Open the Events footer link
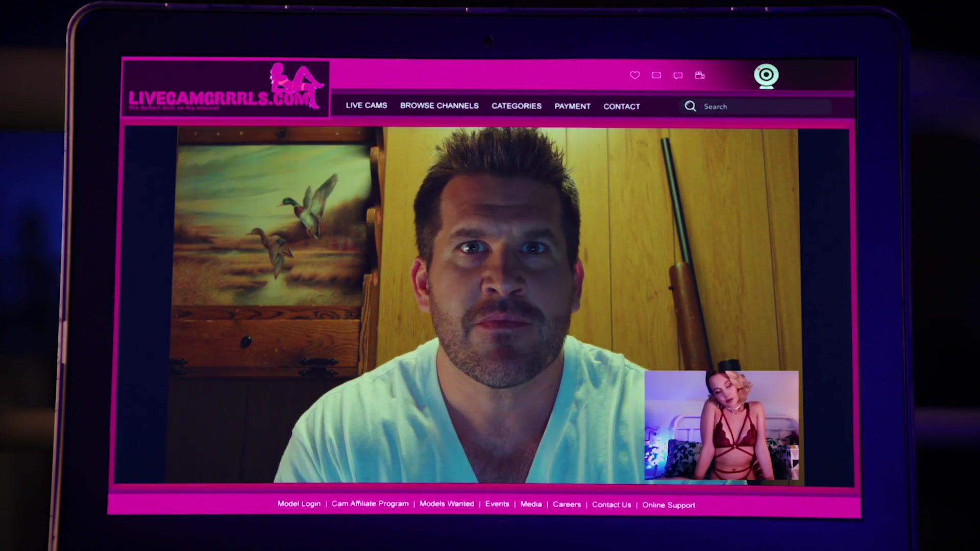This screenshot has height=551, width=980. (x=497, y=504)
